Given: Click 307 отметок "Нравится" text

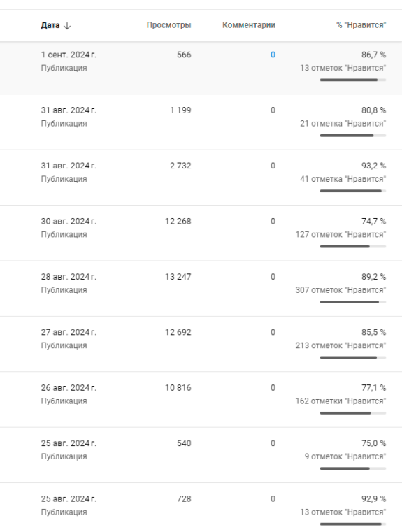Looking at the screenshot, I should pyautogui.click(x=340, y=290).
